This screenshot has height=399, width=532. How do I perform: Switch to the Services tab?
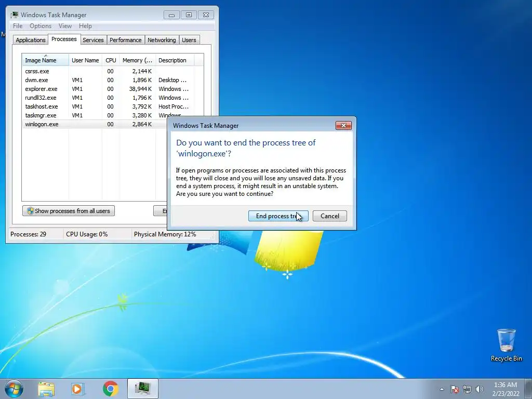coord(93,40)
